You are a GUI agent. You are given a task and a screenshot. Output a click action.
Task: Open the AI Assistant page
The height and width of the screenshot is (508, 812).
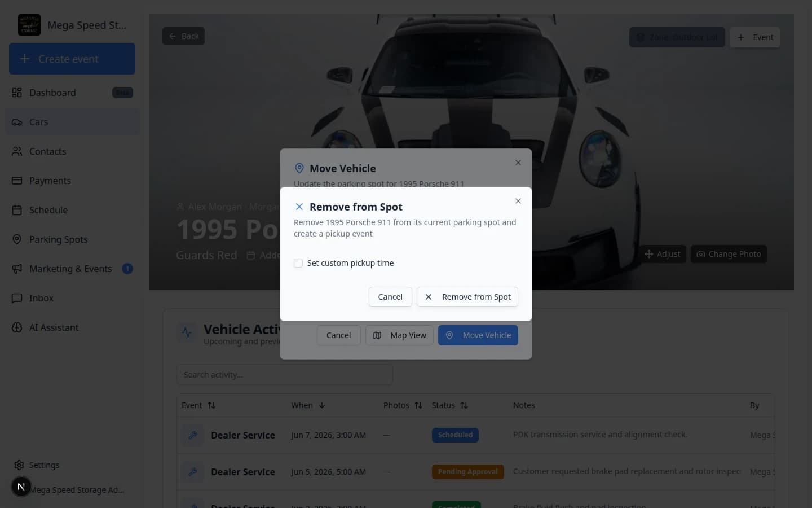(72, 327)
